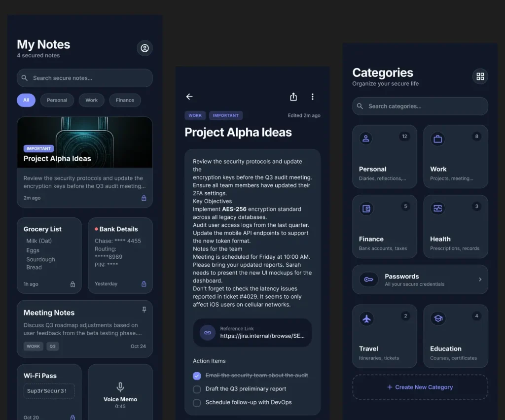
Task: Open the profile icon in My Notes
Action: 144,48
